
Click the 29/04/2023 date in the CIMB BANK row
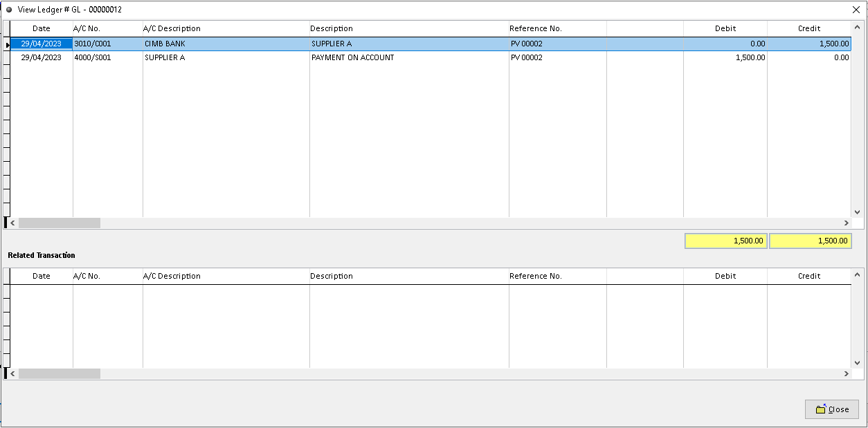coord(42,44)
